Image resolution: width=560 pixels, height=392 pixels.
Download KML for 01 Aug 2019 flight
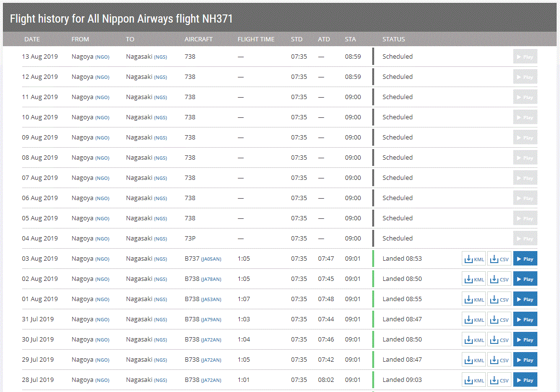click(x=474, y=299)
